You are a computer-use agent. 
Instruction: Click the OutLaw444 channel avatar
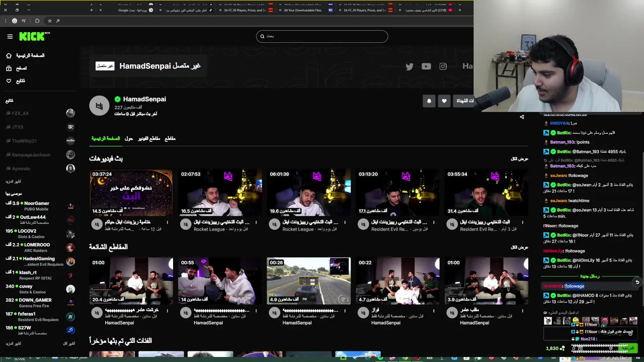coord(70,220)
